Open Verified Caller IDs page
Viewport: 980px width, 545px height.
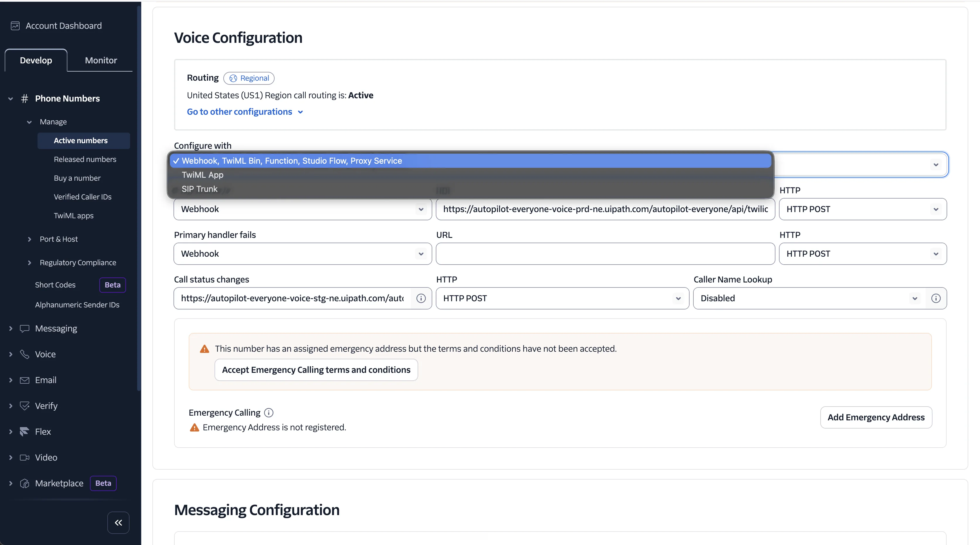[83, 197]
